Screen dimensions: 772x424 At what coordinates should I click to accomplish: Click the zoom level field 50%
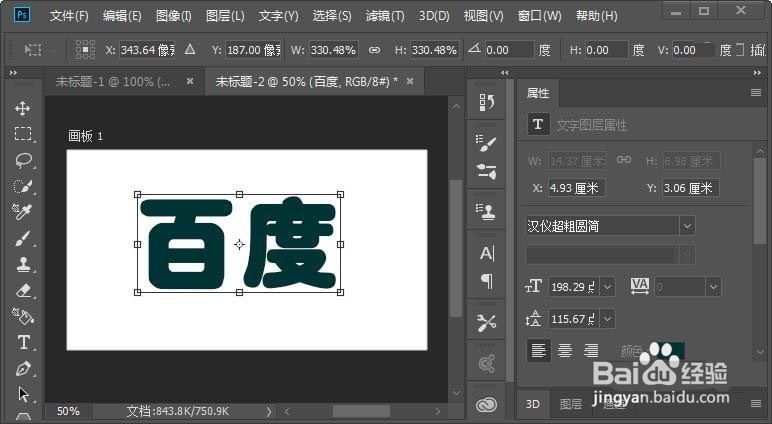[68, 411]
